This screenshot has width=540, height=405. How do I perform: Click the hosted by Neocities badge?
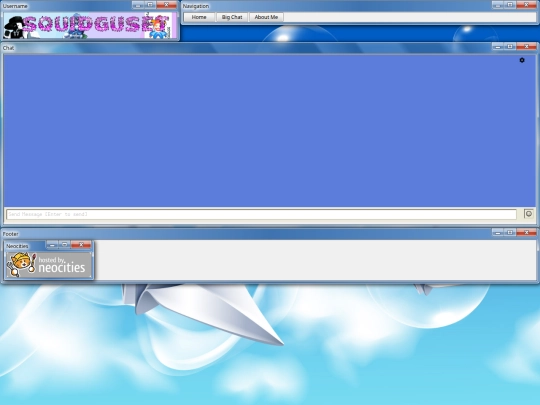click(49, 264)
